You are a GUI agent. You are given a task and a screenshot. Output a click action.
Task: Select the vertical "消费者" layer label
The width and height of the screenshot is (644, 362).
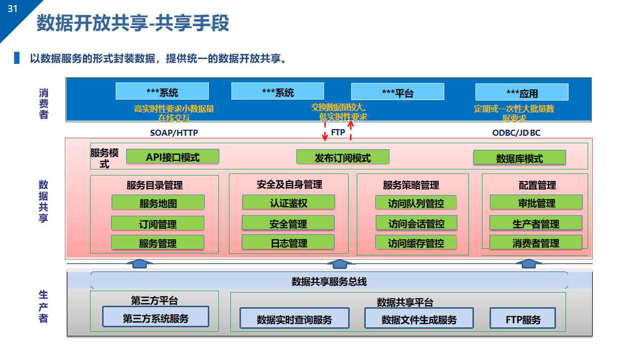tap(44, 104)
